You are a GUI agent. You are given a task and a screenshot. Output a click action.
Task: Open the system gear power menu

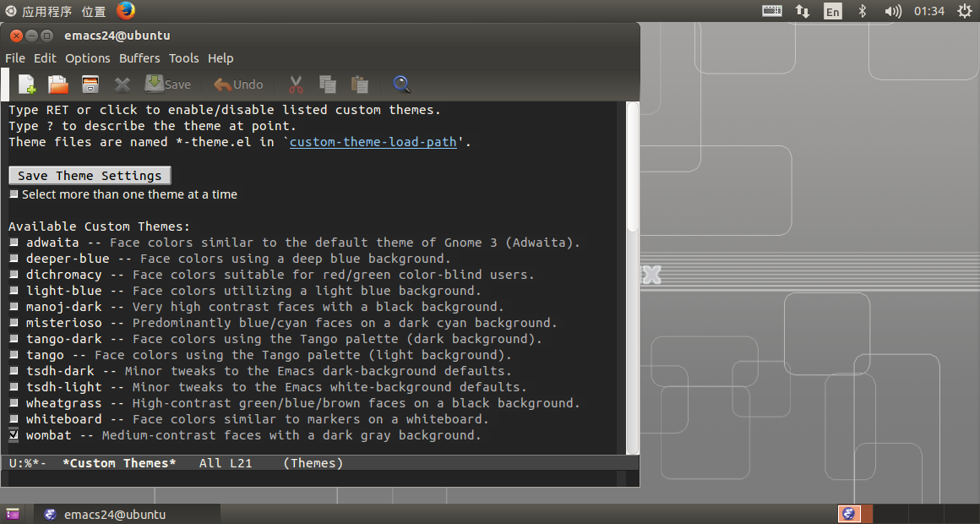(965, 11)
